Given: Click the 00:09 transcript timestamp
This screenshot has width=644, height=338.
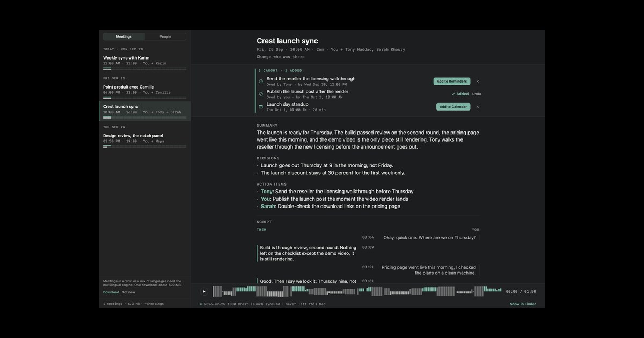Looking at the screenshot, I should coord(368,247).
